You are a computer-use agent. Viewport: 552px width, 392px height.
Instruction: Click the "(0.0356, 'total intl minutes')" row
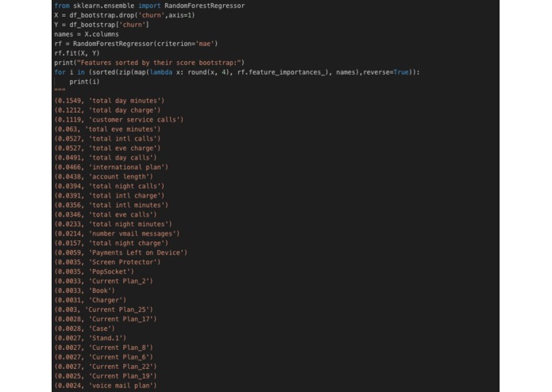pyautogui.click(x=111, y=205)
